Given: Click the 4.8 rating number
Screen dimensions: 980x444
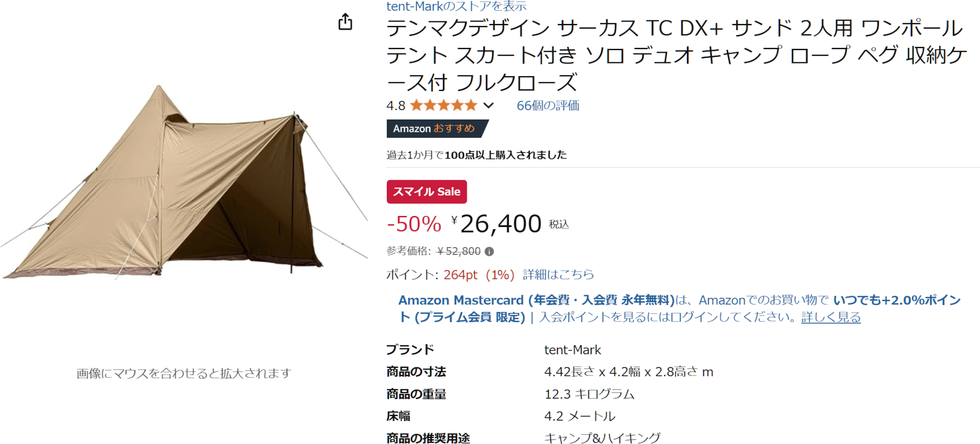Looking at the screenshot, I should 396,106.
